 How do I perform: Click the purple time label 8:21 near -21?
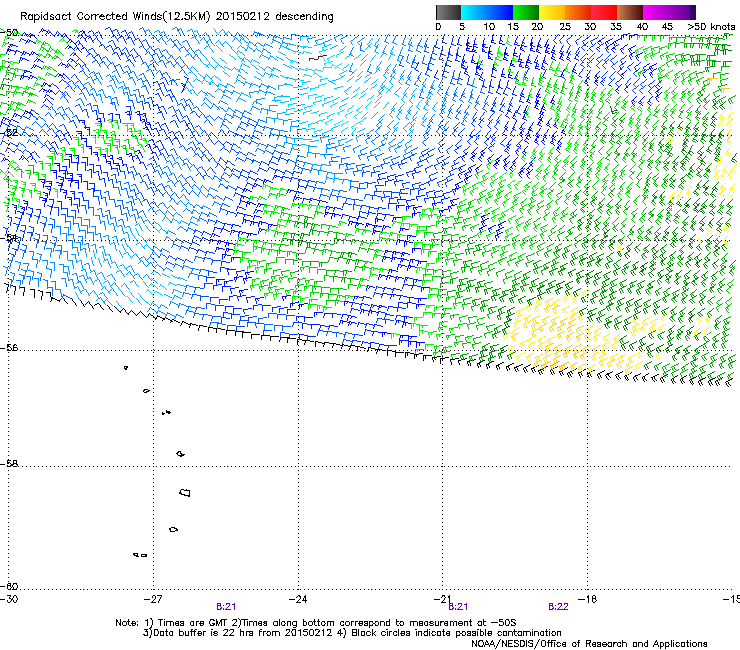[x=458, y=607]
